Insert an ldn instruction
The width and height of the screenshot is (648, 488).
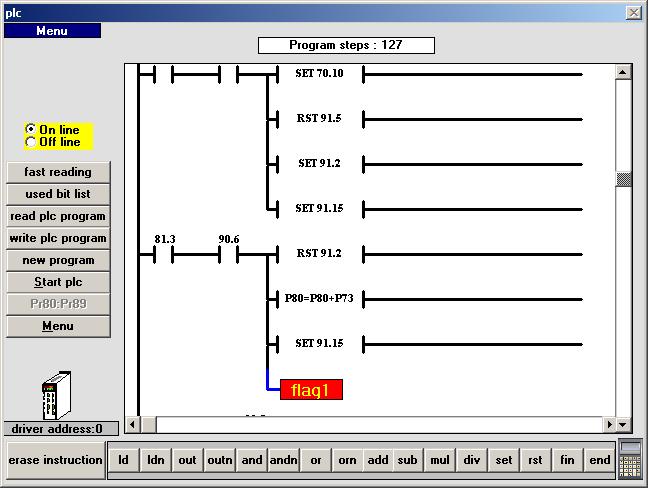point(156,460)
